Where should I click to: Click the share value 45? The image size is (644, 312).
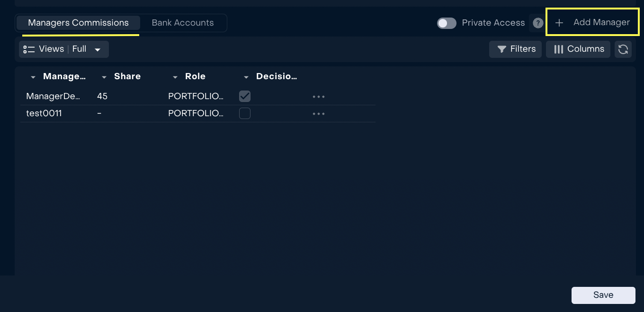click(102, 96)
